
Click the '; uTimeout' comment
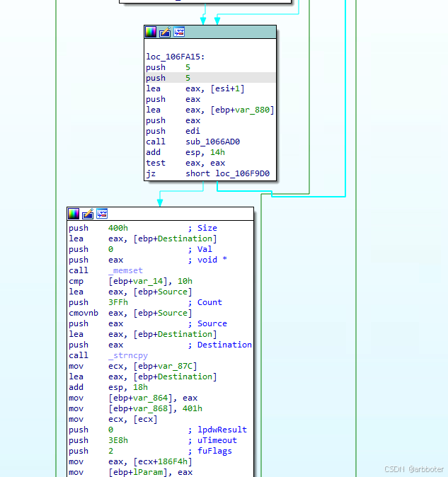tap(212, 440)
